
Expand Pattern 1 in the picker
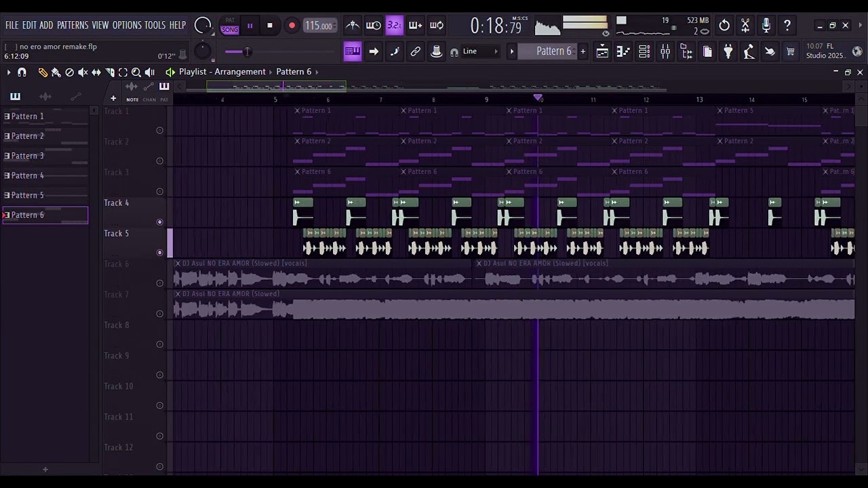click(x=7, y=117)
